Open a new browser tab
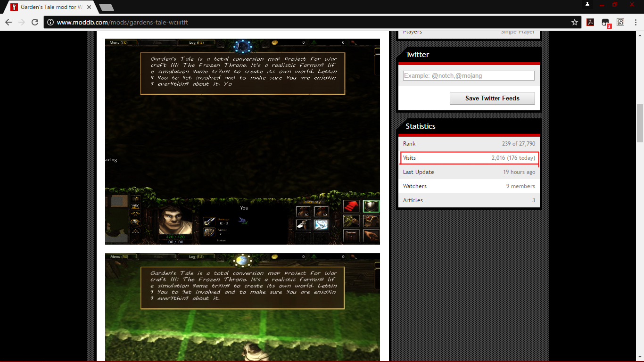 107,7
